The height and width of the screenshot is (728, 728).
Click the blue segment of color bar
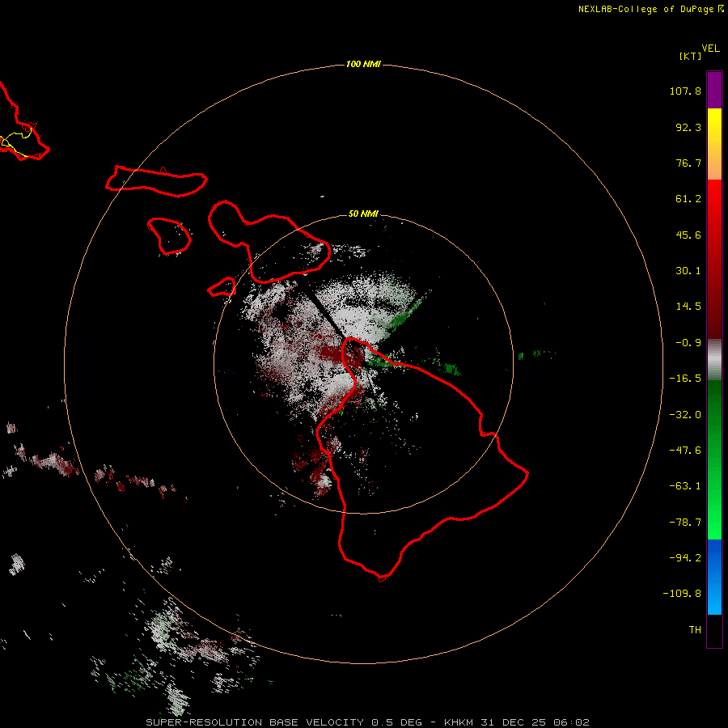click(x=714, y=577)
